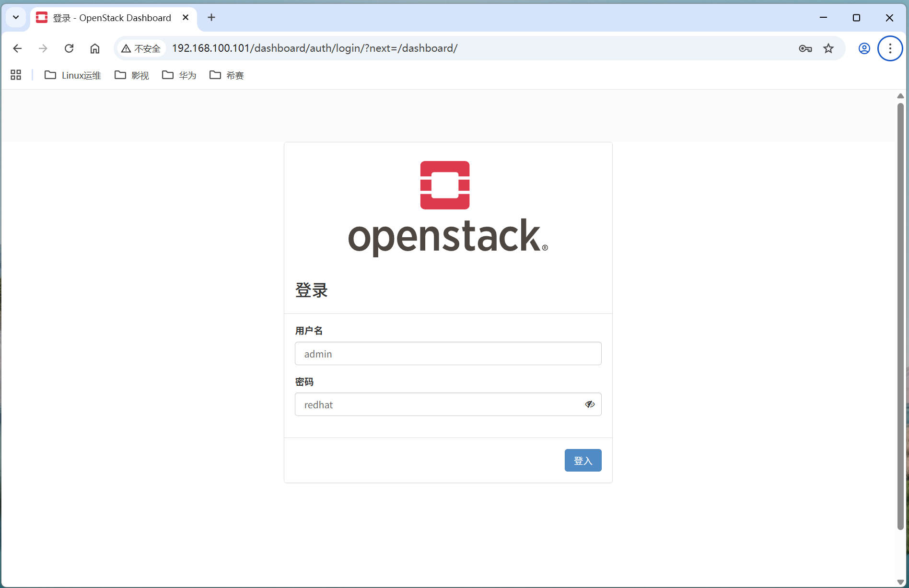The height and width of the screenshot is (588, 909).
Task: Focus the address bar URL
Action: [315, 48]
